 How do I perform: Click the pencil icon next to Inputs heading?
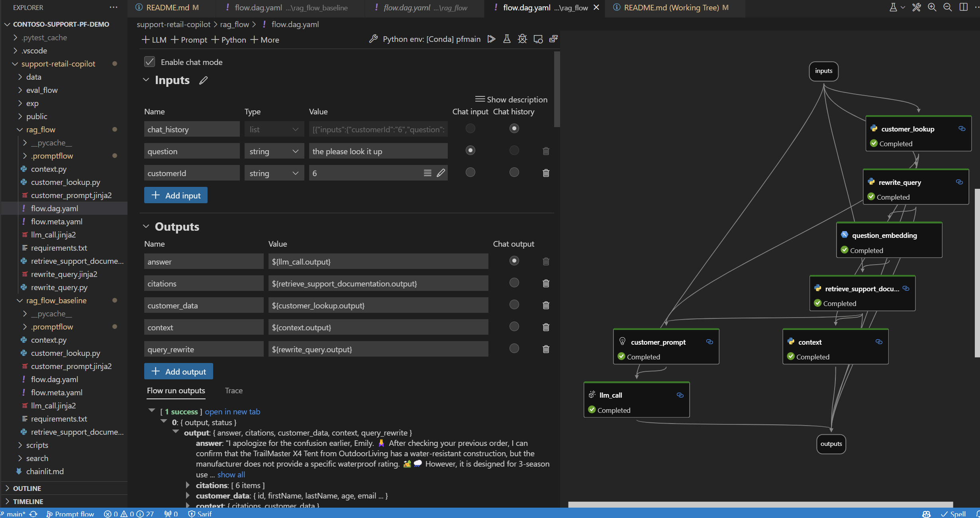[x=204, y=80]
